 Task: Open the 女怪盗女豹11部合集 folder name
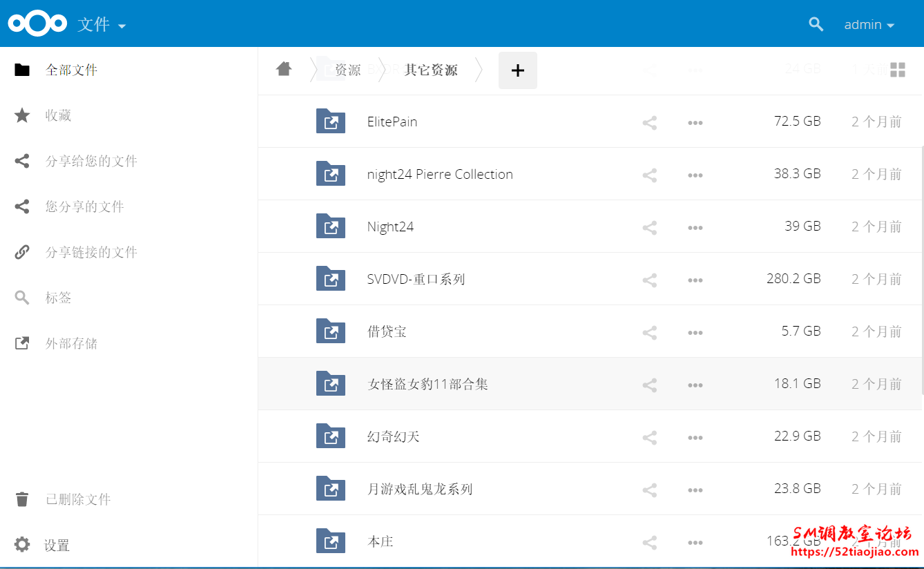[x=427, y=384]
